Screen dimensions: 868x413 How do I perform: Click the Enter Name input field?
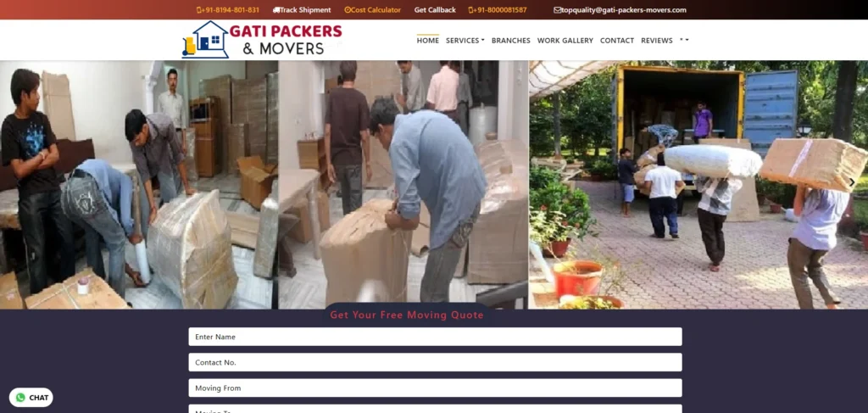pyautogui.click(x=435, y=337)
